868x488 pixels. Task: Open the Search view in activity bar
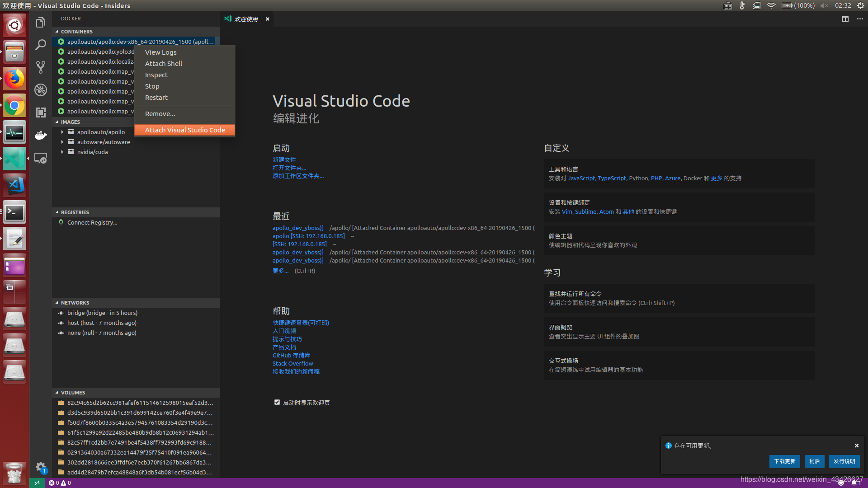pos(41,44)
